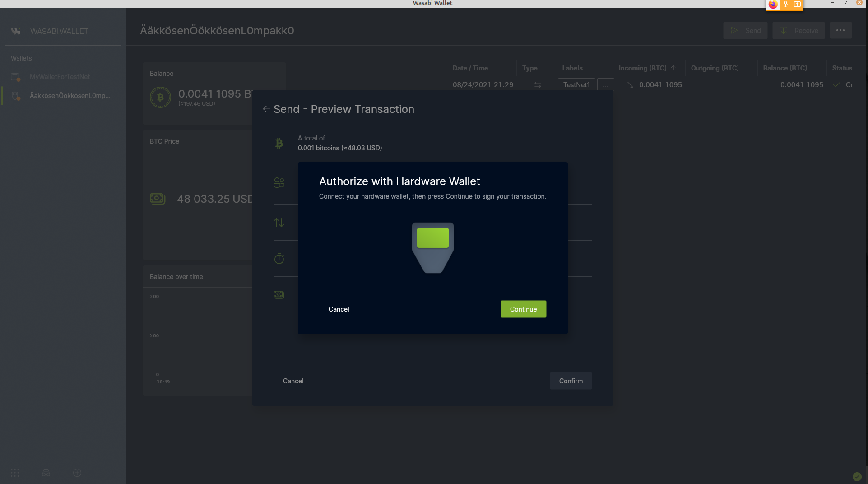The height and width of the screenshot is (484, 868).
Task: Click the confirmed checkmark status icon
Action: pyautogui.click(x=836, y=85)
